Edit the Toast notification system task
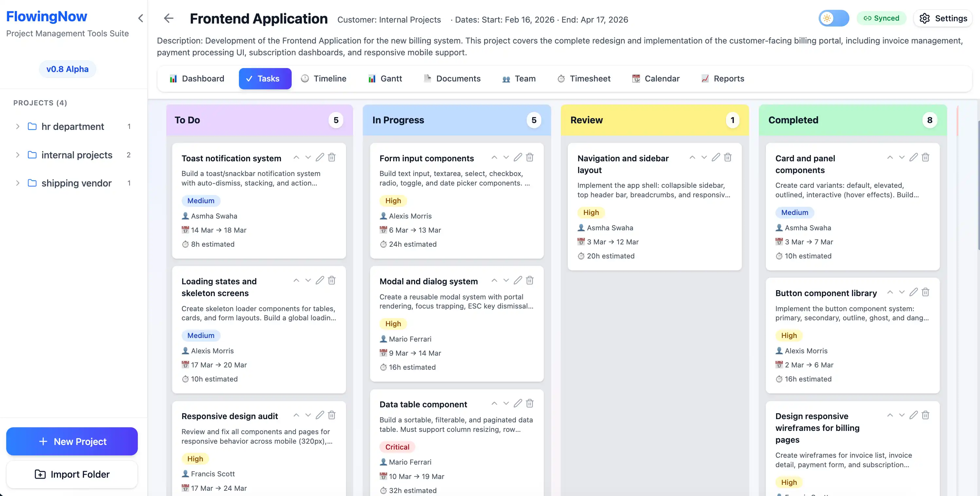Screen dimensions: 980x496 click(320, 157)
